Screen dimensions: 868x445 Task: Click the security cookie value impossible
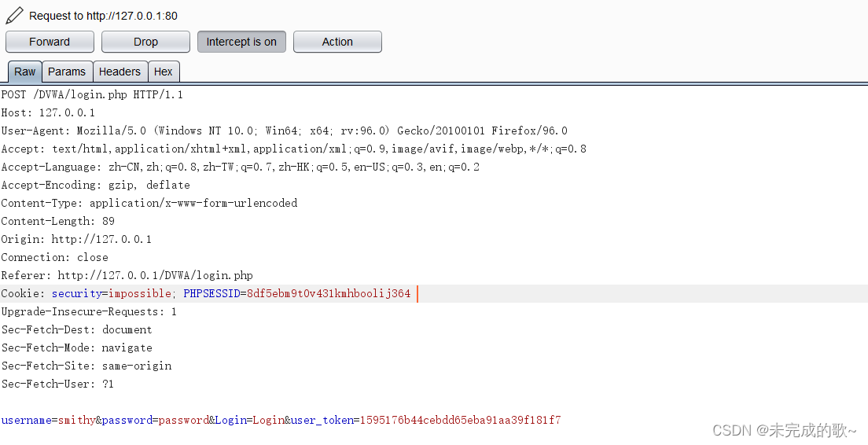pos(139,293)
